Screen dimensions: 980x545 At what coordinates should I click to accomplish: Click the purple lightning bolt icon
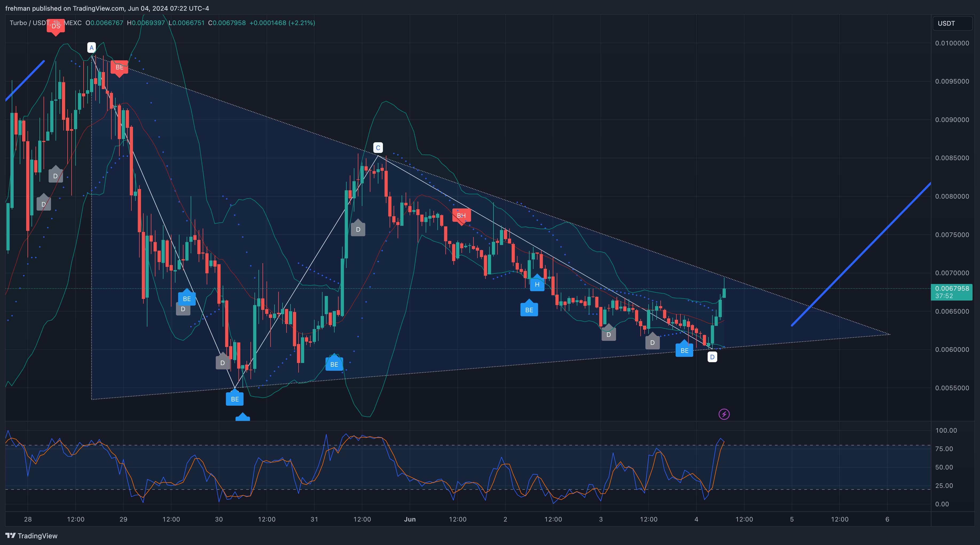click(724, 414)
